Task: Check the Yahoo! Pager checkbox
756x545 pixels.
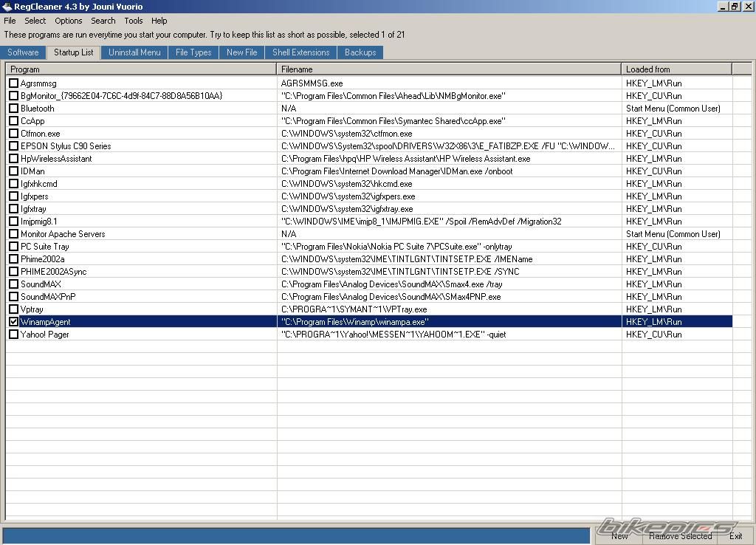Action: point(13,335)
